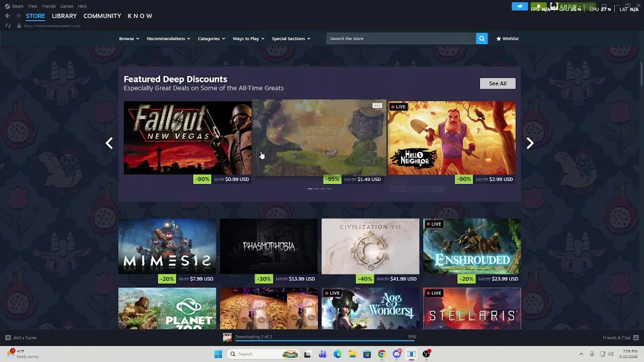
Task: Click the $13.99 USD Phasmophobia price
Action: click(x=302, y=279)
